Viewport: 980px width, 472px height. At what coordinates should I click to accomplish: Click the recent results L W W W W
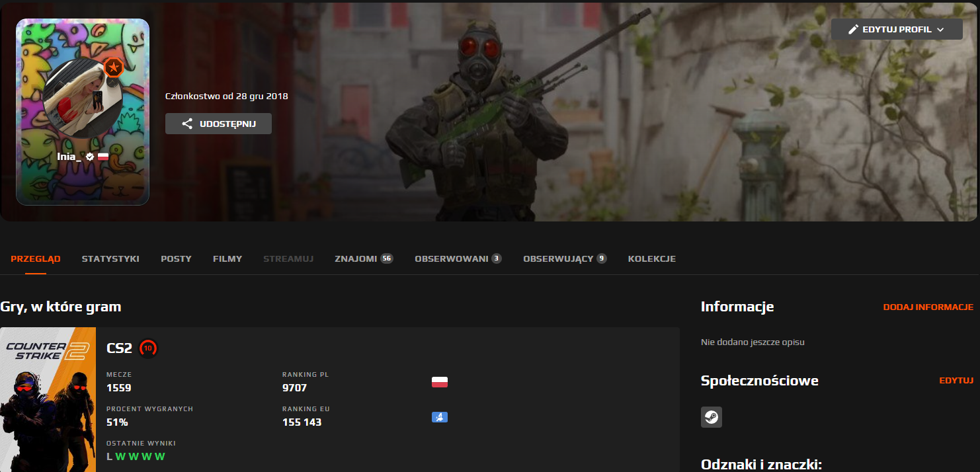coord(136,456)
